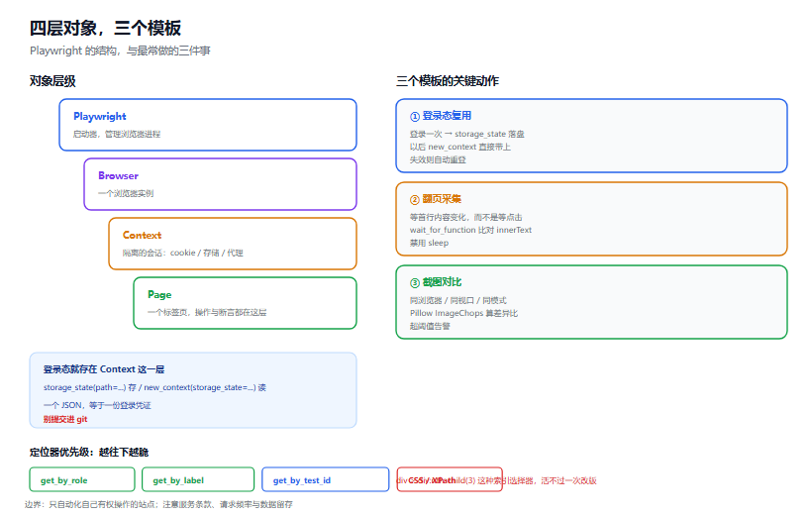
Task: Click the line 登录一次 → storage_state 落盘
Action: click(467, 134)
